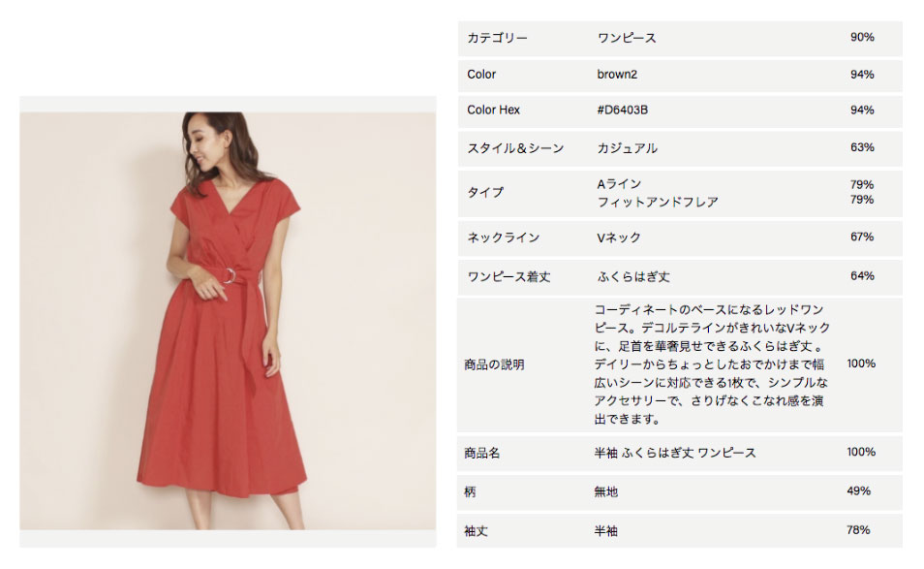Select the カジュアル style value
Viewport: 924px width, 569px height.
pos(627,148)
